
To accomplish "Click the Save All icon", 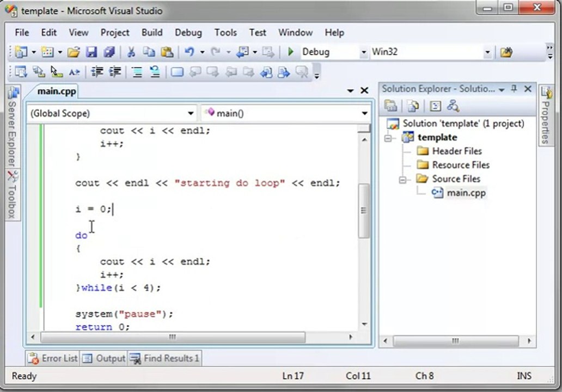I will coord(109,52).
